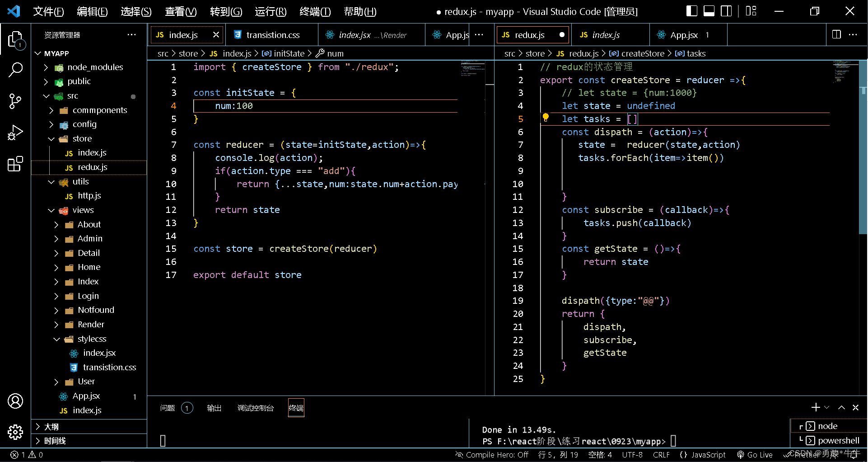Toggle the primary sidebar layout button
Viewport: 868px width, 462px height.
point(691,11)
